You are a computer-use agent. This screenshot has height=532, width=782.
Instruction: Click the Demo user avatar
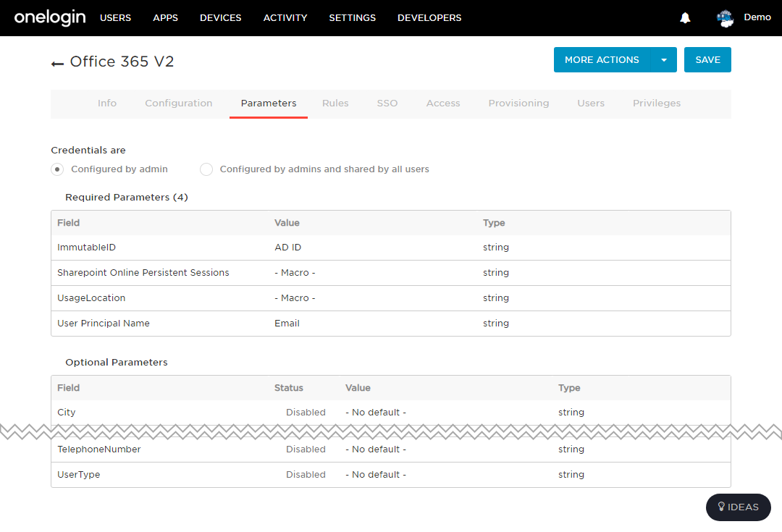click(x=725, y=18)
